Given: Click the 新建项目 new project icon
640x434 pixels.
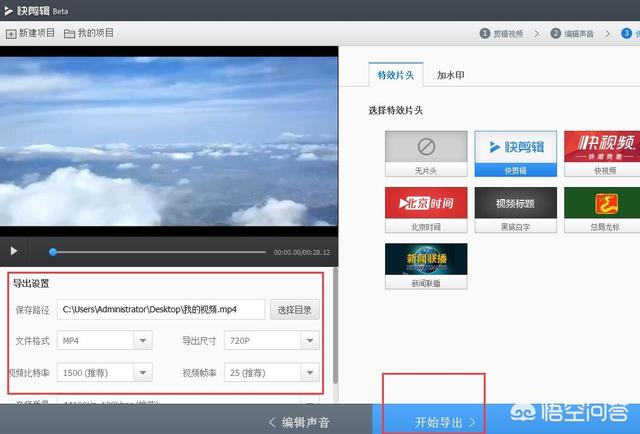Looking at the screenshot, I should (x=11, y=33).
